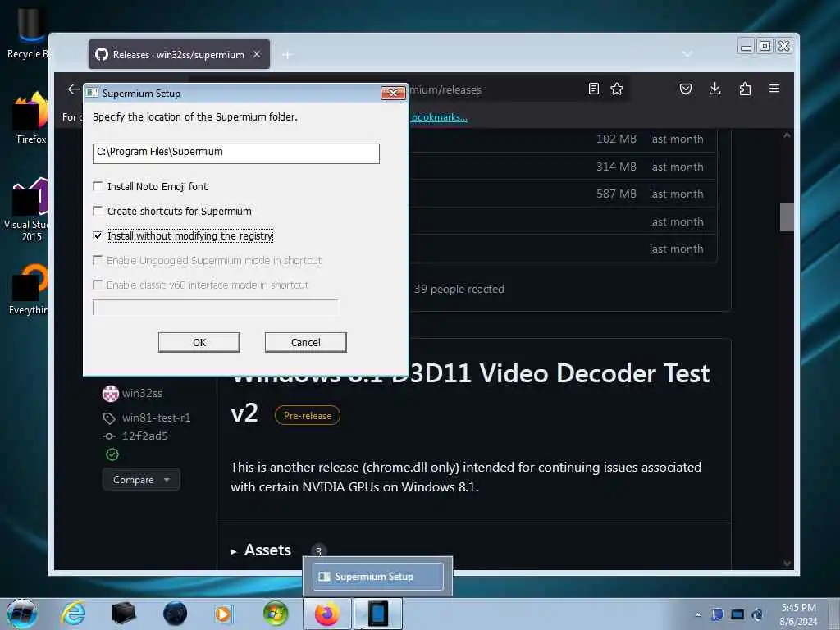Image resolution: width=840 pixels, height=630 pixels.
Task: View commit 12f2ad5
Action: [144, 436]
